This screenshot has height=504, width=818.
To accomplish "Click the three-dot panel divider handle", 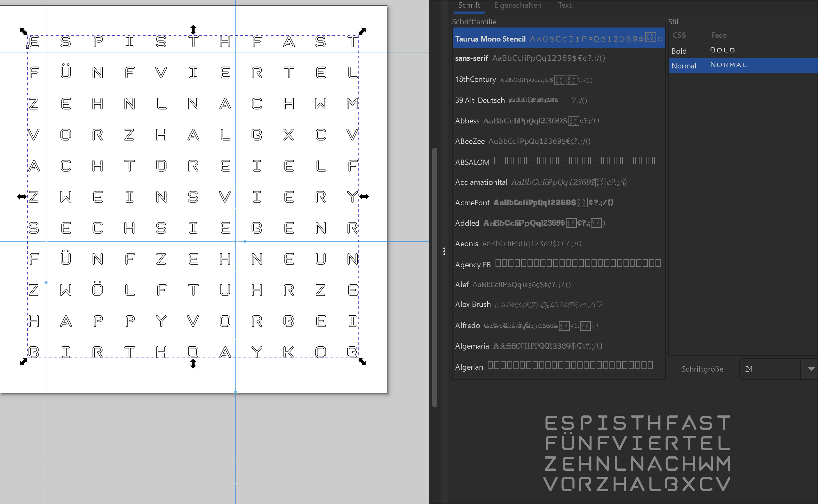I will (444, 251).
